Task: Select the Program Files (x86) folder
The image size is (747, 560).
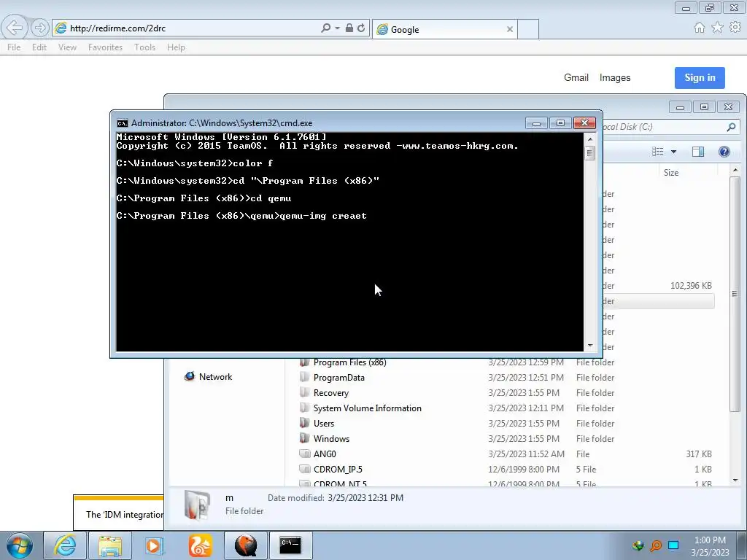Action: coord(349,362)
